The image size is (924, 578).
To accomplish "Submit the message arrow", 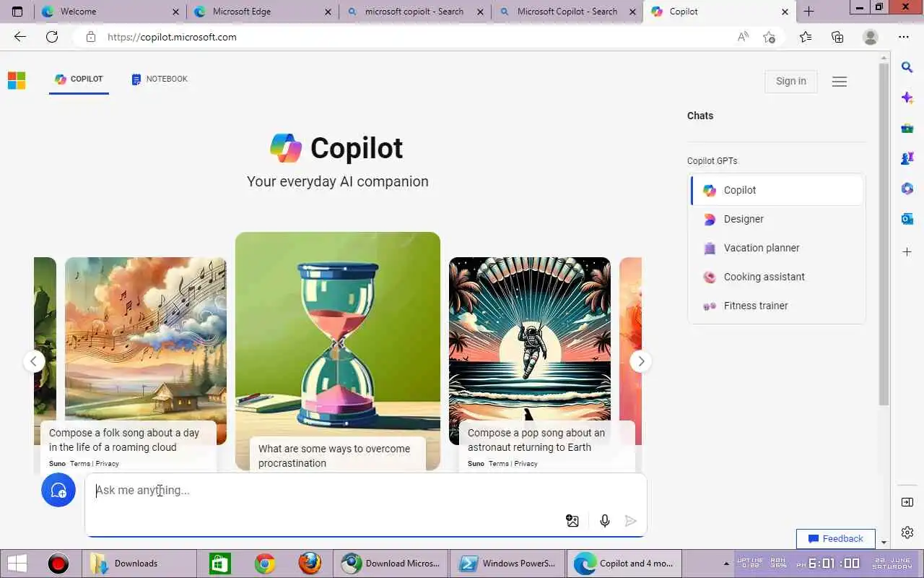I will click(631, 520).
